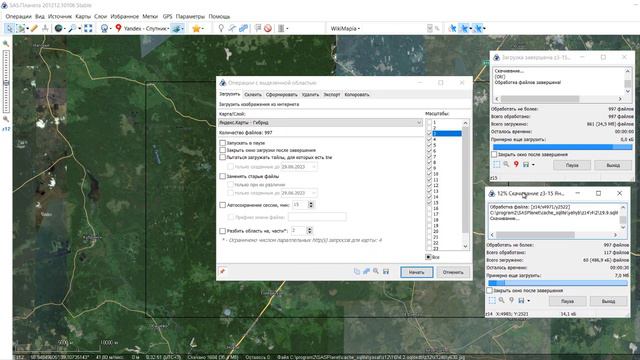Switch to the Удалить tab
640x360 pixels.
(x=310, y=94)
